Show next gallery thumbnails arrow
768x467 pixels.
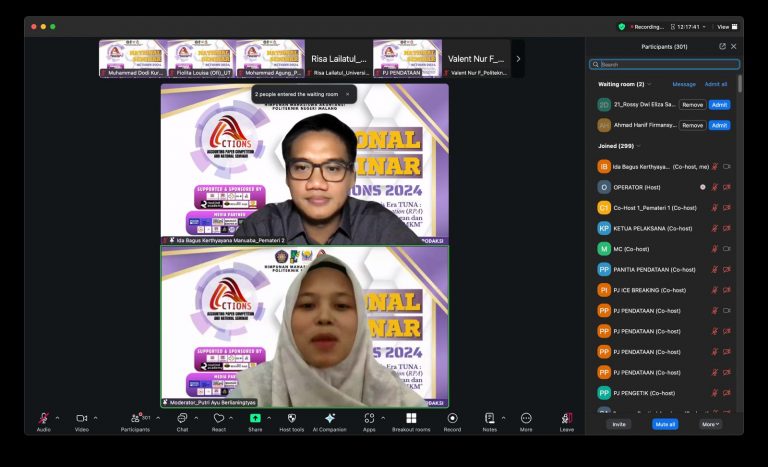tap(518, 59)
